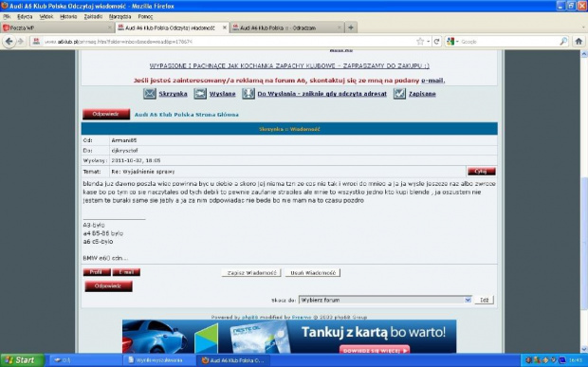The width and height of the screenshot is (588, 367).
Task: Click the red Cytuj button
Action: click(481, 172)
